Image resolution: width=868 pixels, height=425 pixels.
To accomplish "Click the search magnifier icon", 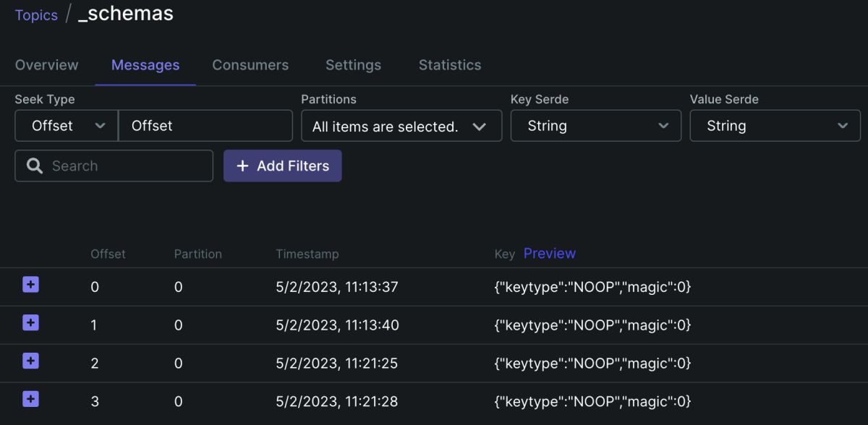I will 34,166.
